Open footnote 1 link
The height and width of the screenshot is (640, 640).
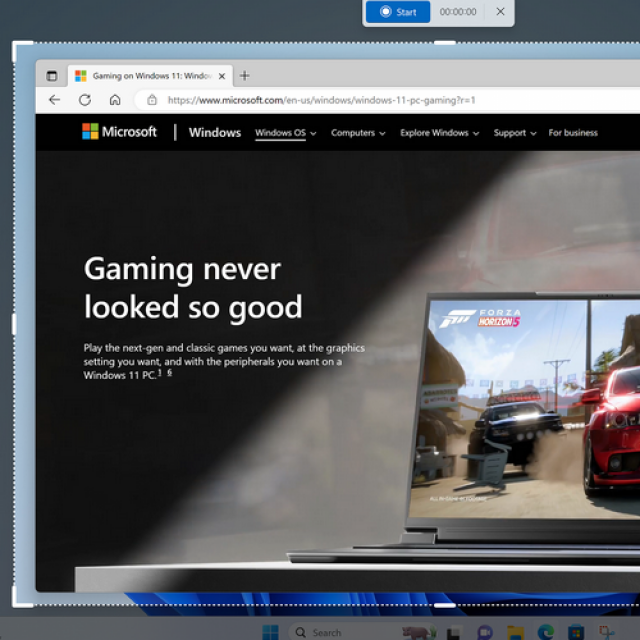[160, 373]
